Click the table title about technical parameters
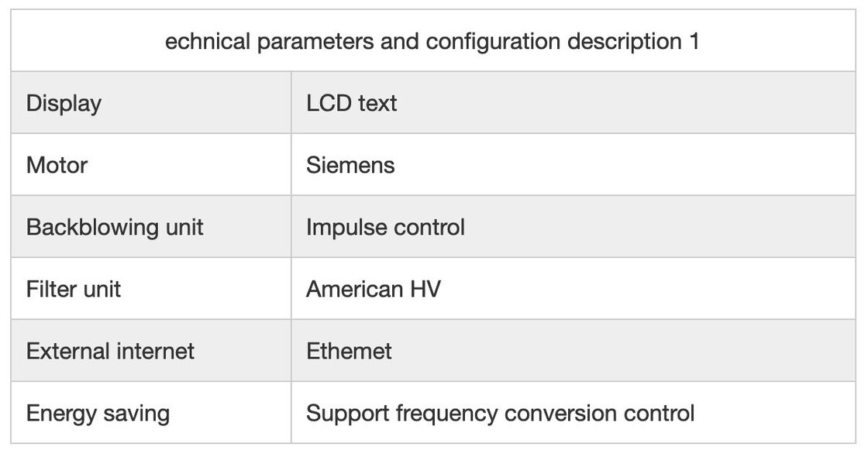 pos(432,41)
